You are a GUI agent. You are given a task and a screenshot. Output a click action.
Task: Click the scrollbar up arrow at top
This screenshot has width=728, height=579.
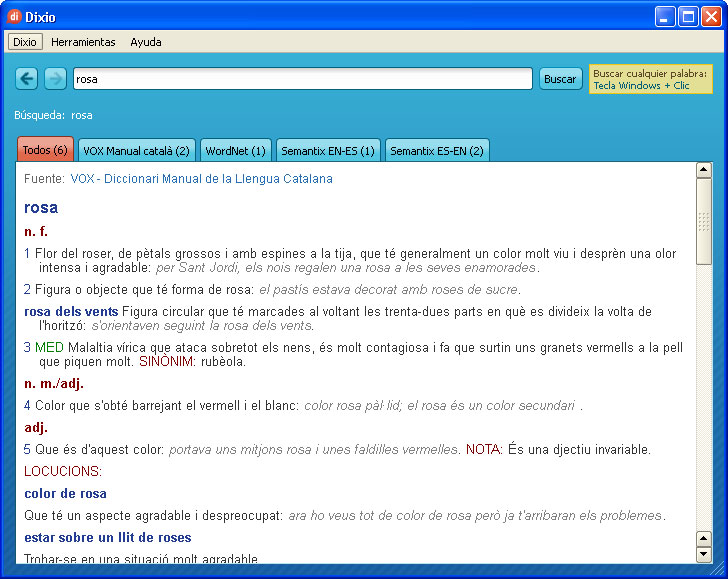click(704, 170)
